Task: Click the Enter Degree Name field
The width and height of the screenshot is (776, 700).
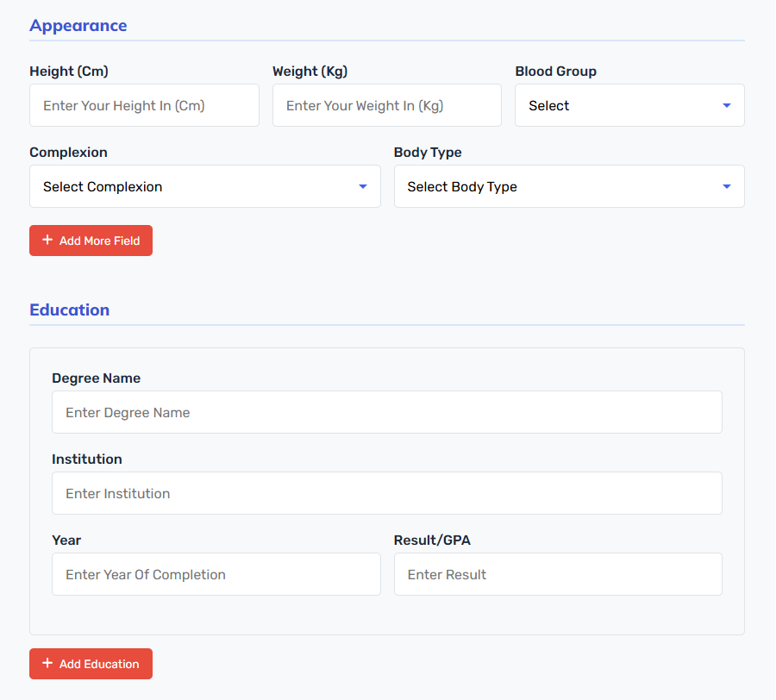Action: point(387,412)
